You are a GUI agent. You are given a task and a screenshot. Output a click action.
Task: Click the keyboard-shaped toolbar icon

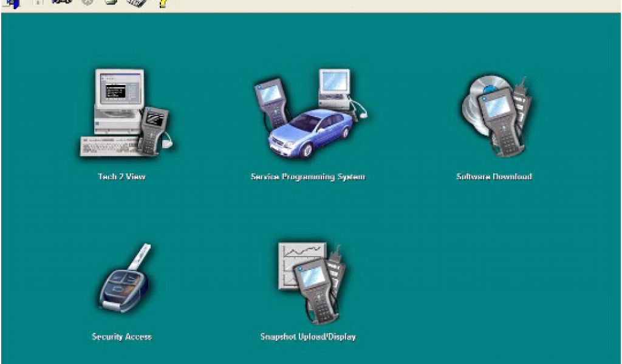coord(137,3)
